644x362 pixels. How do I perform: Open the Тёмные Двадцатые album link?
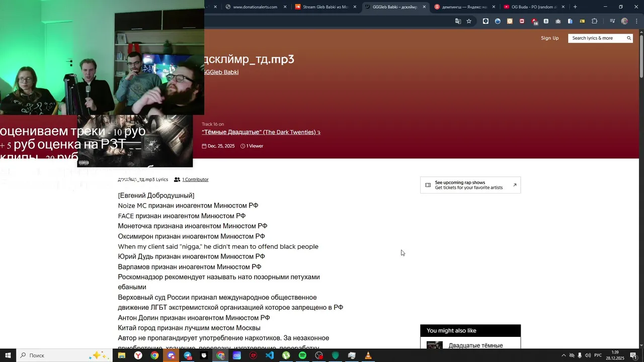coord(261,132)
